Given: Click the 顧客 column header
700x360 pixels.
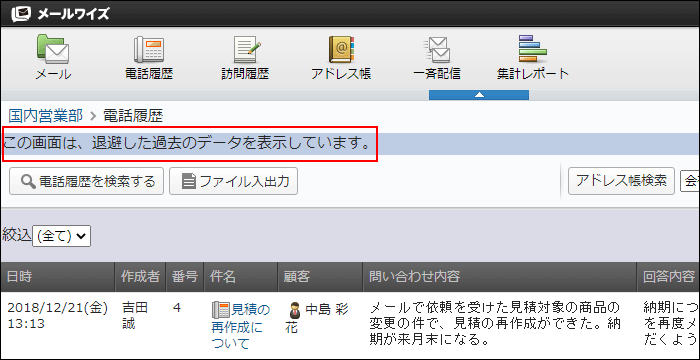Looking at the screenshot, I should (320, 277).
